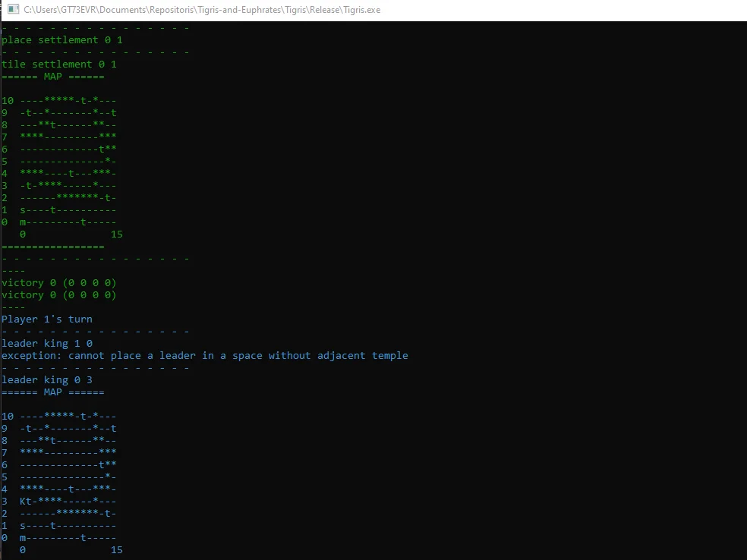747x560 pixels.
Task: Select row 10 of the green map
Action: (x=59, y=100)
